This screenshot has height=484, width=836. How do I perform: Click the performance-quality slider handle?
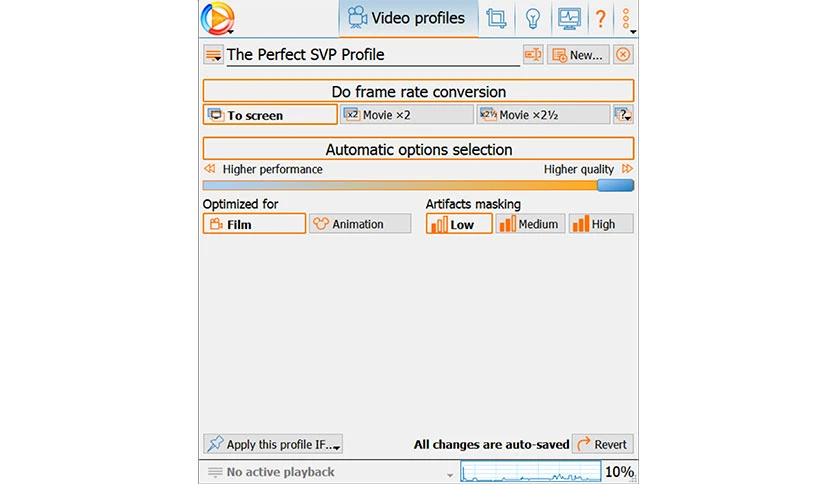[615, 185]
